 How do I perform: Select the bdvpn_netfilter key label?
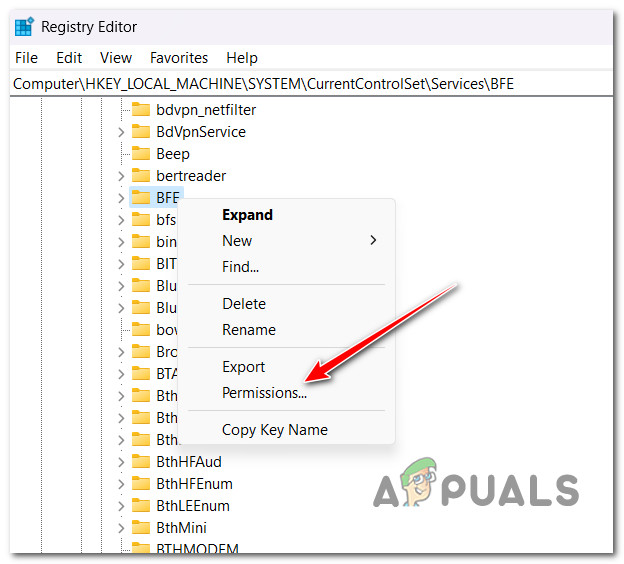(206, 110)
